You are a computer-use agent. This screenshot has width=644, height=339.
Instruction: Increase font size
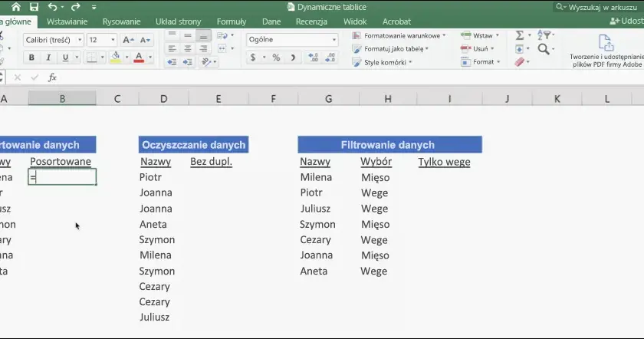tap(129, 40)
